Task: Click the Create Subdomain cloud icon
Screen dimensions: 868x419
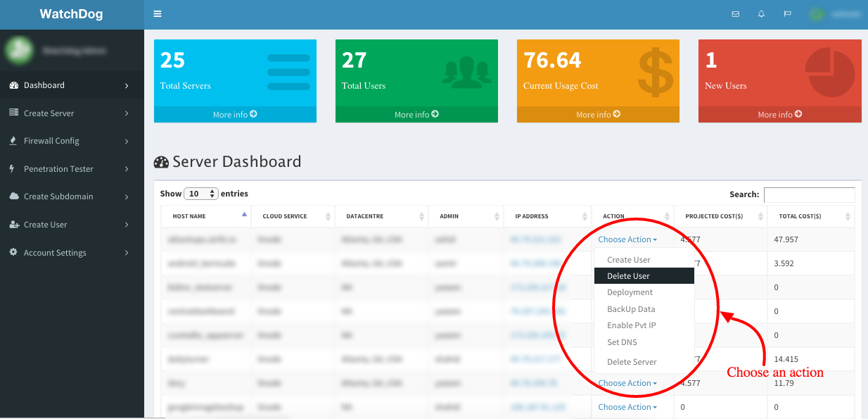Action: coord(14,196)
